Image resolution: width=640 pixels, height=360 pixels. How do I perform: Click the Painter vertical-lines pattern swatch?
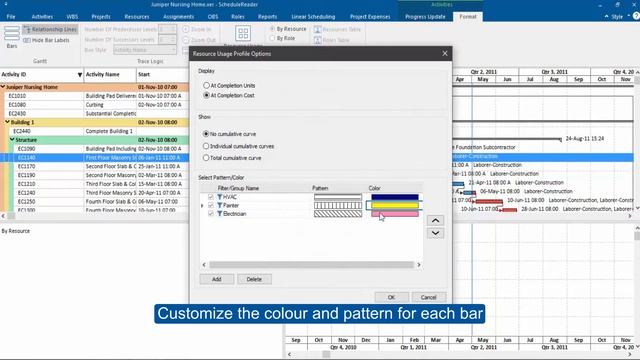tap(338, 205)
